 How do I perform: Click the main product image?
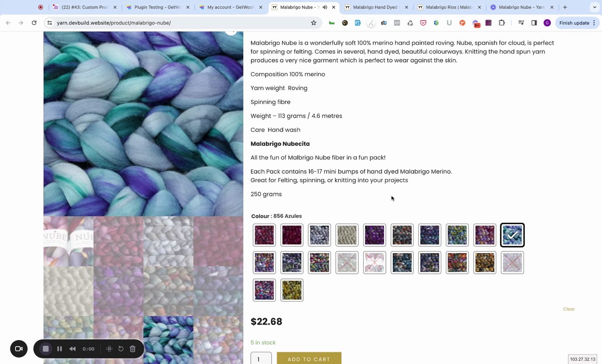pyautogui.click(x=143, y=124)
